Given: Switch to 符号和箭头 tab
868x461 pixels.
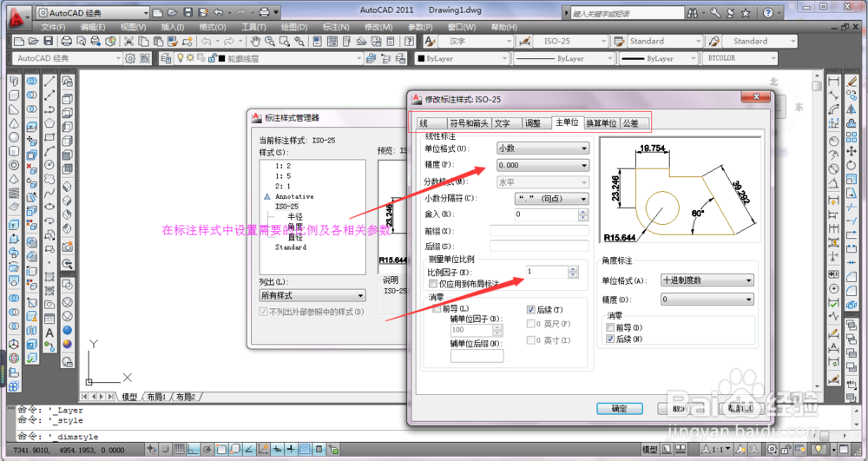Looking at the screenshot, I should coord(469,123).
